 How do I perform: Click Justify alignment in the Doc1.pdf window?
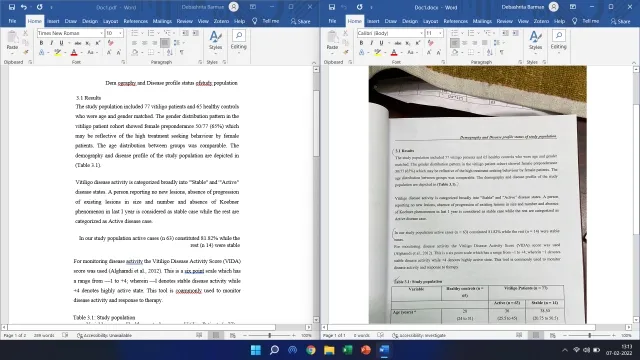pos(165,43)
